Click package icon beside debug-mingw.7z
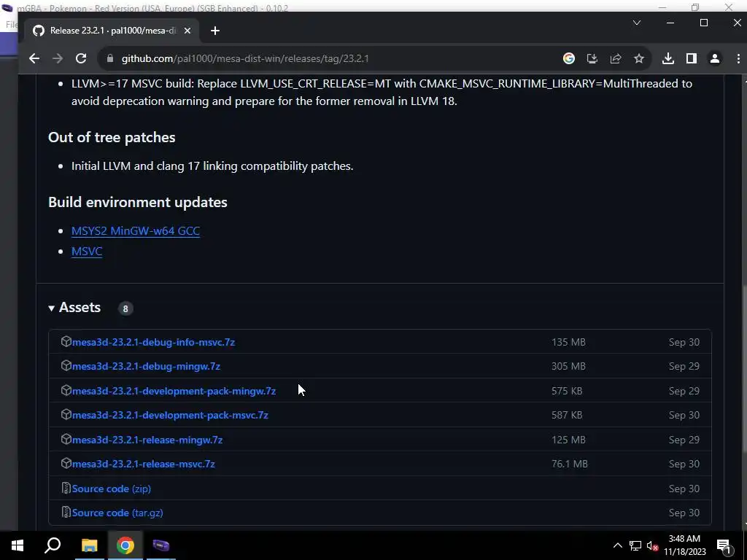747x560 pixels. coord(66,366)
